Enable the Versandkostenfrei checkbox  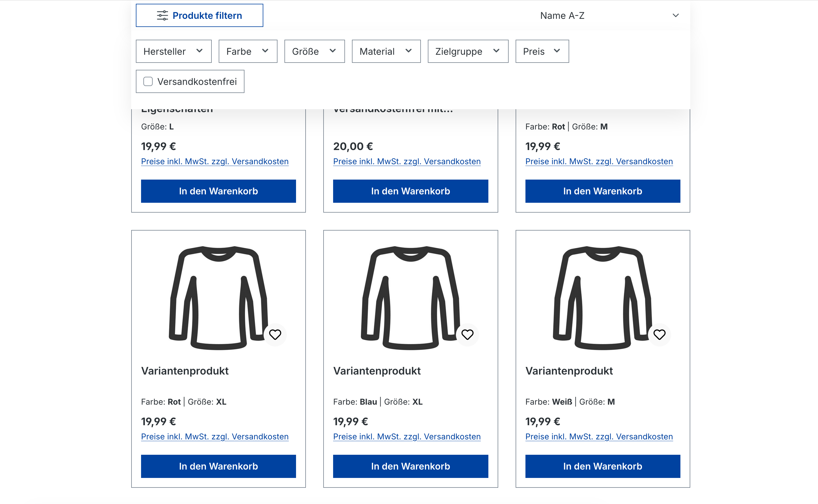[x=148, y=81]
